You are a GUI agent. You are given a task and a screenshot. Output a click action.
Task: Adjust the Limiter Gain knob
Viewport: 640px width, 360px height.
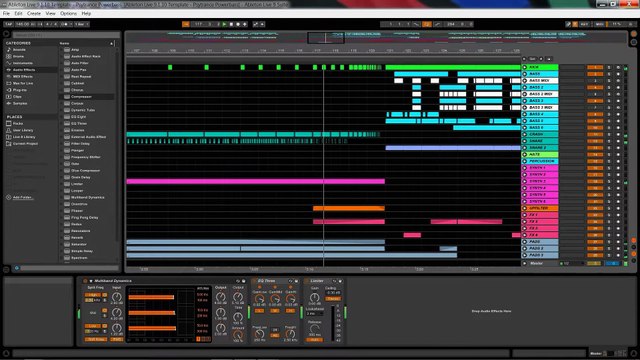314,298
